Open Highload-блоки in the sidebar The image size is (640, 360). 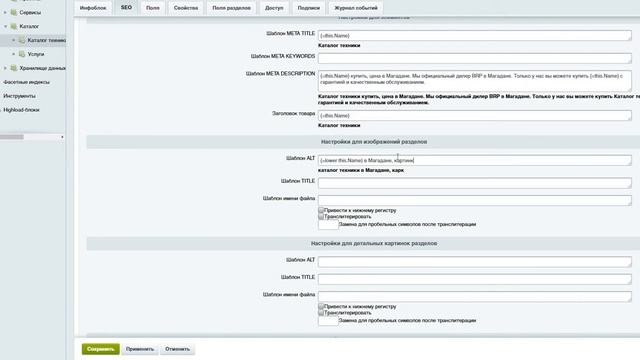[x=21, y=110]
